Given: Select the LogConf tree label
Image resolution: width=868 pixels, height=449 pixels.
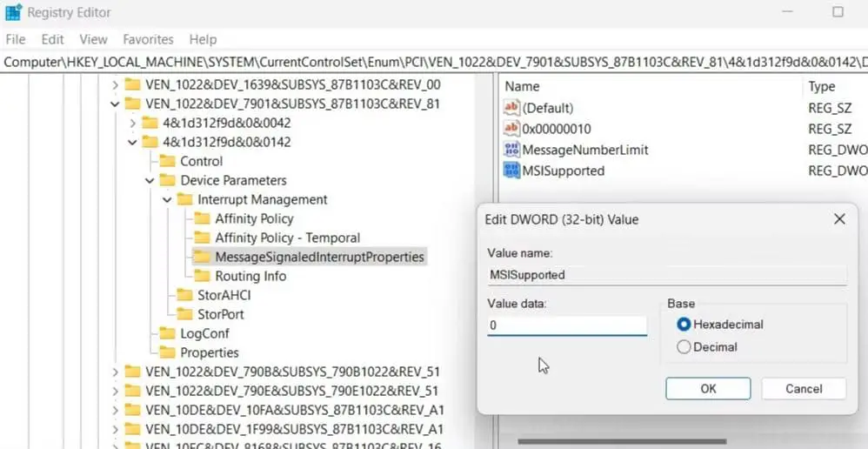Looking at the screenshot, I should click(204, 333).
